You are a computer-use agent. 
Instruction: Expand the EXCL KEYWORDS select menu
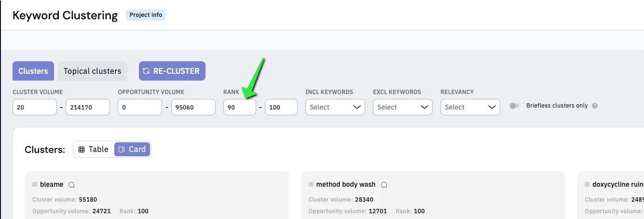(x=403, y=107)
